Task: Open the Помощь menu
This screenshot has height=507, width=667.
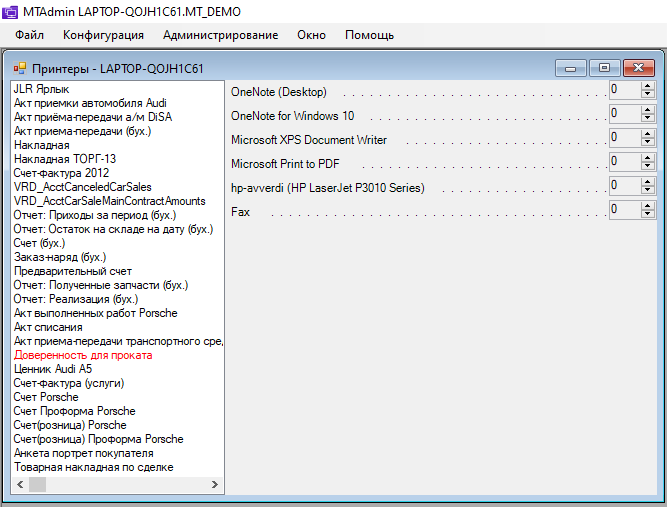Action: coord(369,35)
